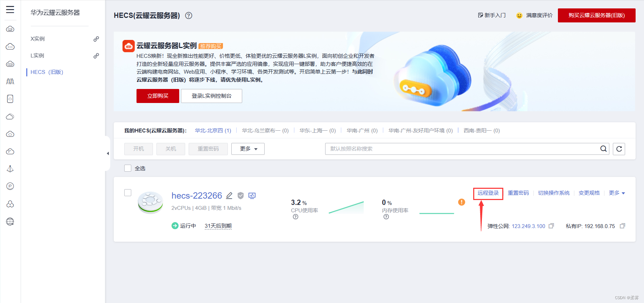
Task: Tick the 全选 select-all checkbox
Action: (x=128, y=168)
